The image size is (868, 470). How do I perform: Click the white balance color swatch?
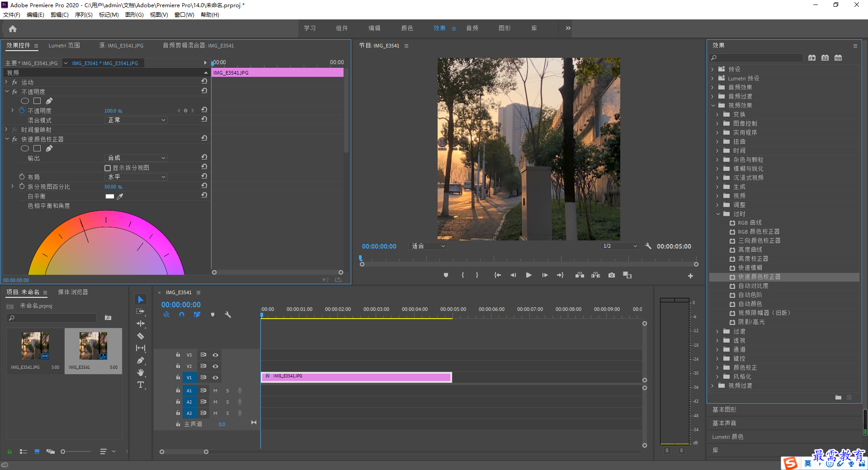click(110, 197)
